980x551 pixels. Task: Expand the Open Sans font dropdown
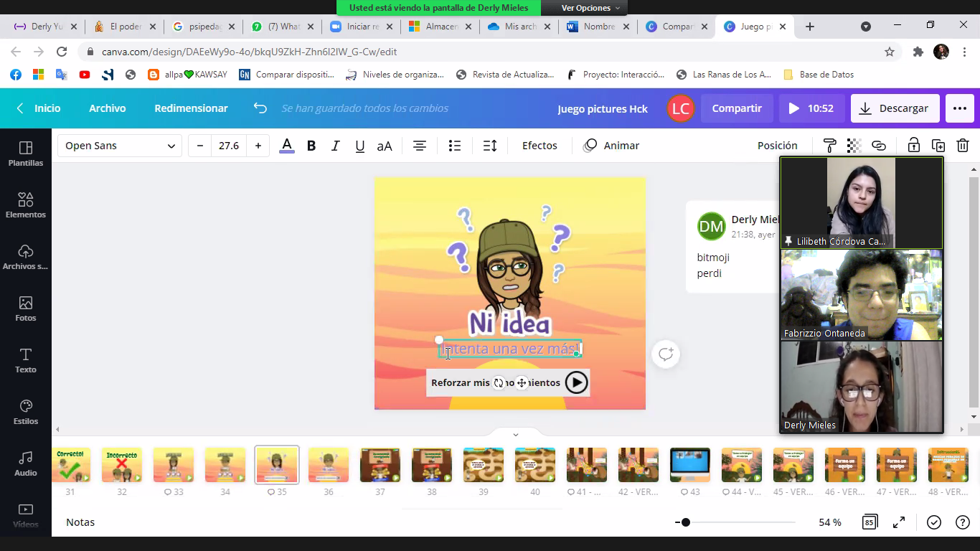(x=120, y=146)
